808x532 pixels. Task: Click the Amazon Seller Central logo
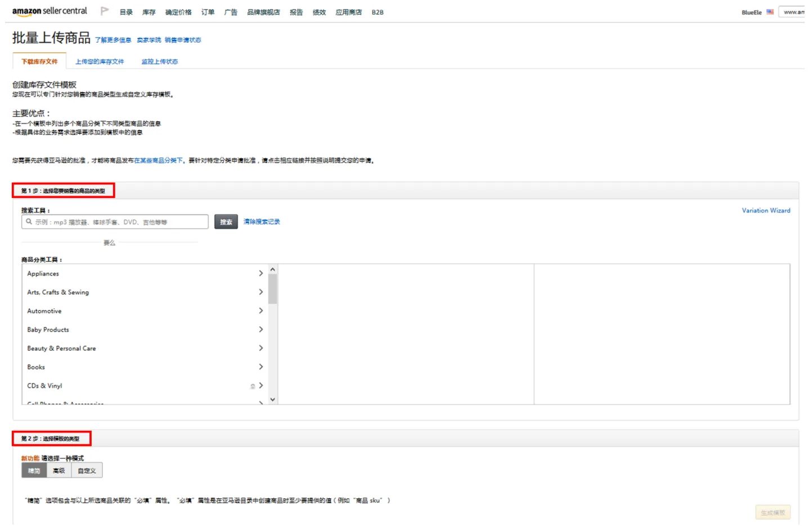pyautogui.click(x=50, y=11)
